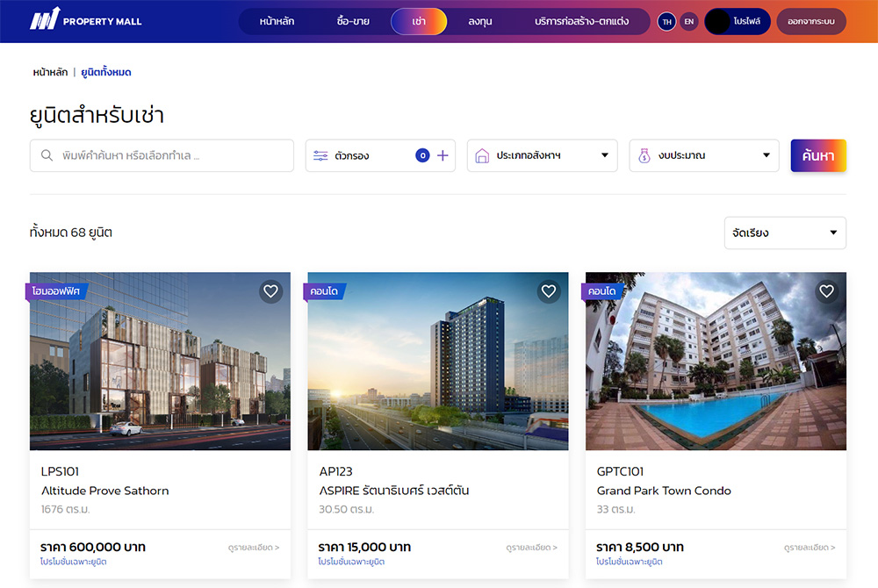Click the search keyword input field
The width and height of the screenshot is (878, 588).
162,155
